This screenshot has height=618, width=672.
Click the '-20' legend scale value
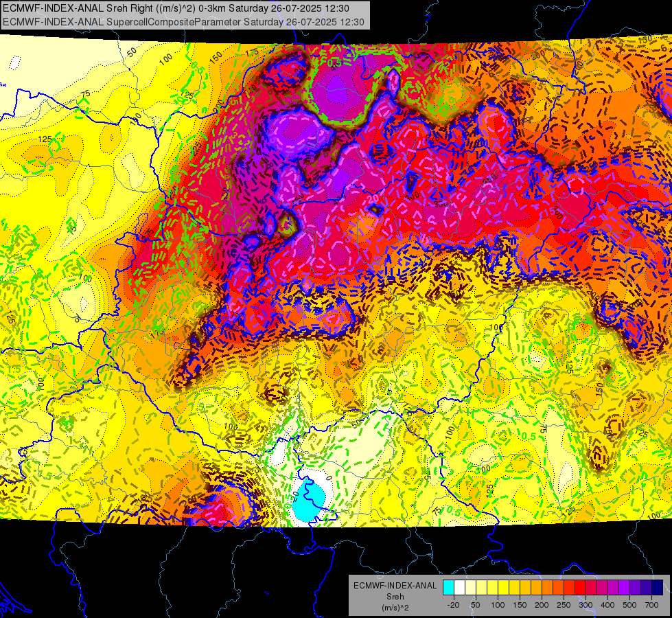pos(454,605)
